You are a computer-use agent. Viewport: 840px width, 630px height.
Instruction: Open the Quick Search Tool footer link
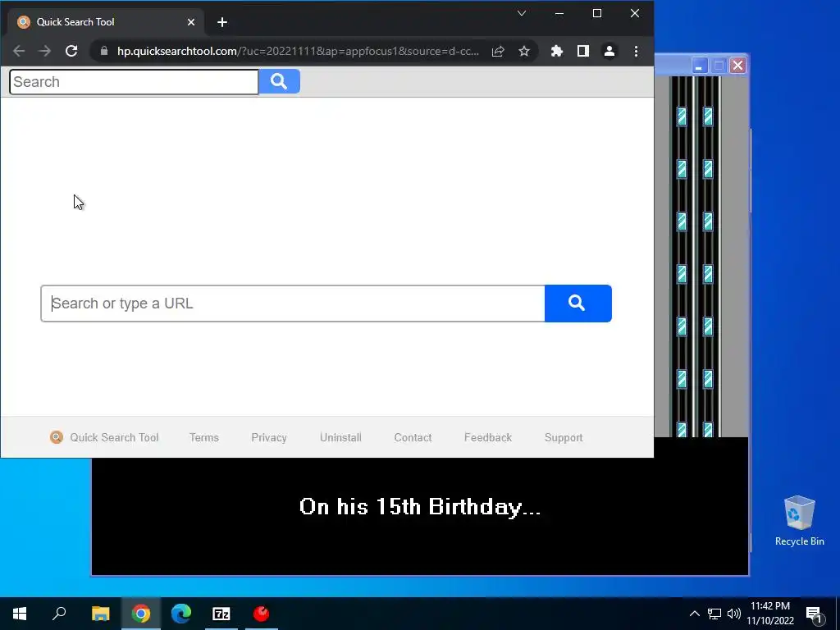104,437
